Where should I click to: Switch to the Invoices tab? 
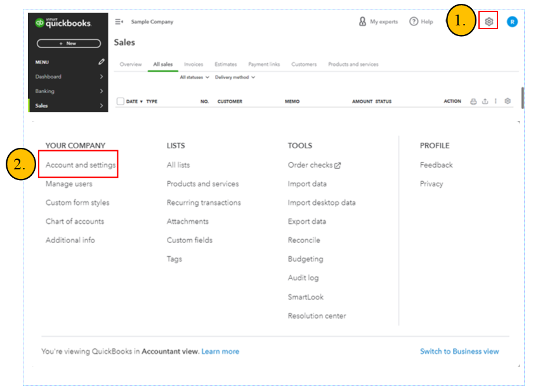point(194,64)
